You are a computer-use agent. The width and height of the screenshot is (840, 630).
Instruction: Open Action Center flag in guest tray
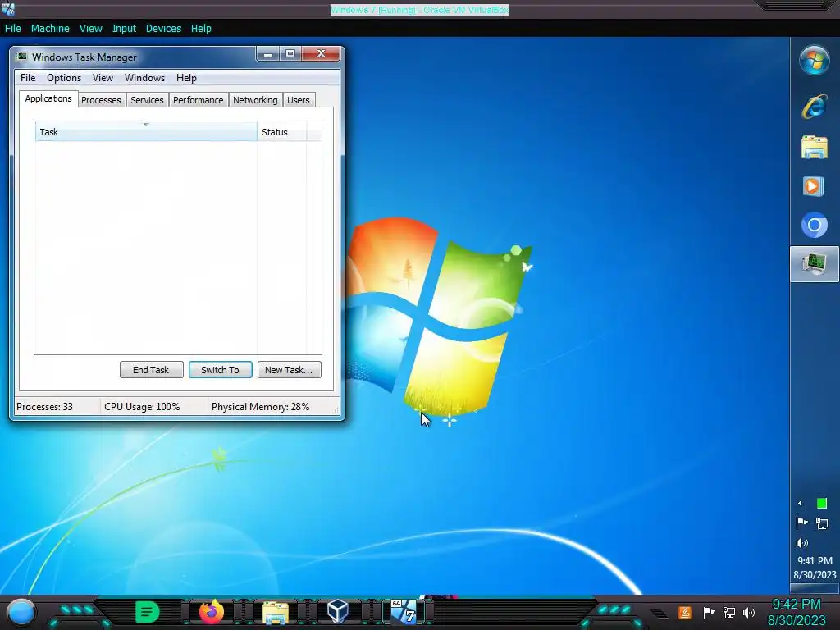click(802, 523)
